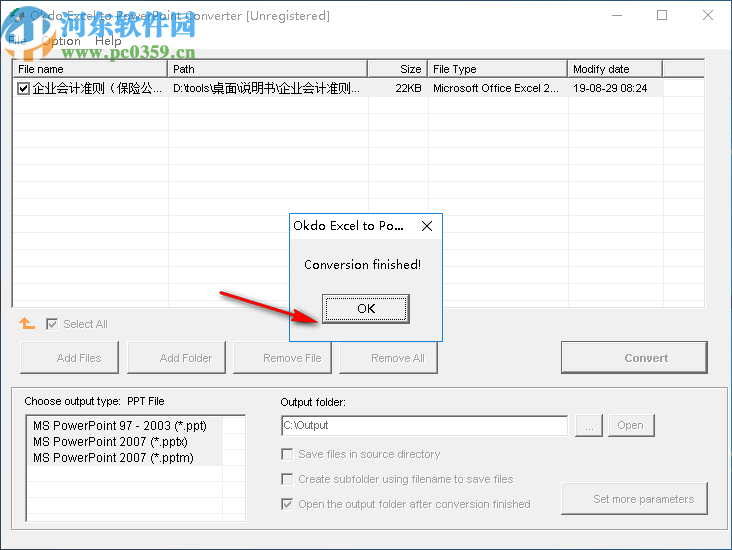
Task: Sort by the Path column header
Action: (x=267, y=69)
